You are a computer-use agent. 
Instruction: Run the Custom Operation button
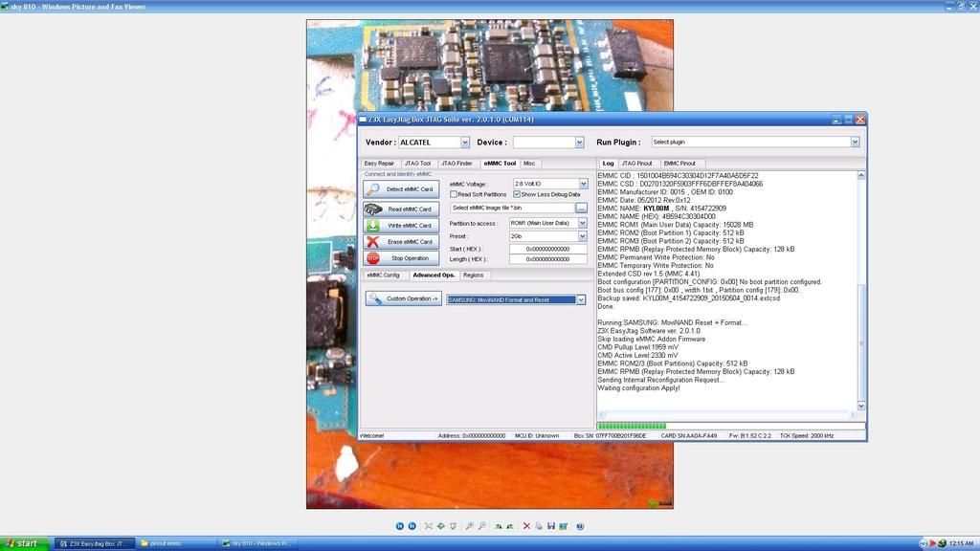pos(404,298)
